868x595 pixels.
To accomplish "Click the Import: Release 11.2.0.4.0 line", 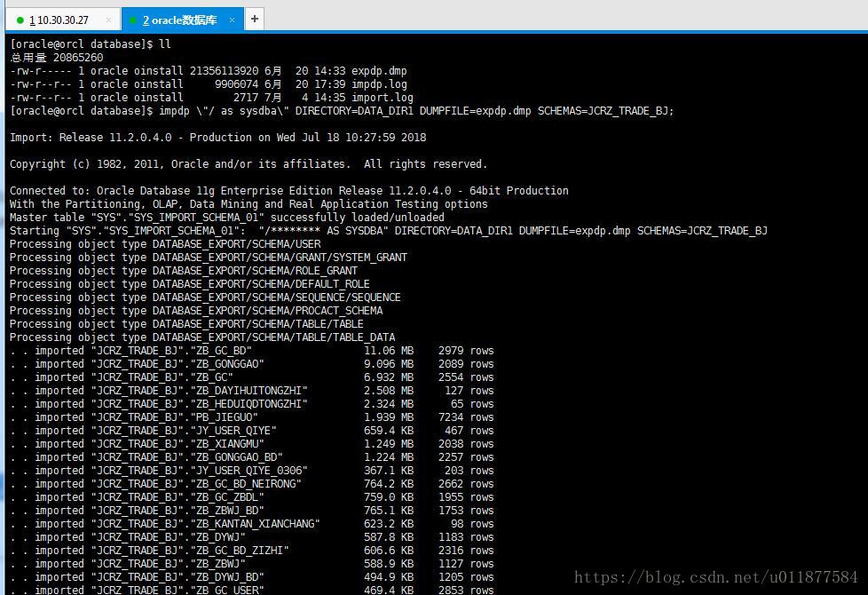I will coord(218,138).
